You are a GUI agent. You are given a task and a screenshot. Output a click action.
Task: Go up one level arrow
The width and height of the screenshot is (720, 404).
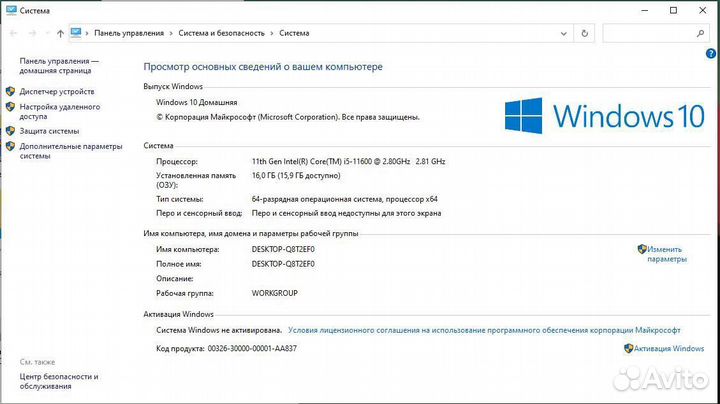60,33
